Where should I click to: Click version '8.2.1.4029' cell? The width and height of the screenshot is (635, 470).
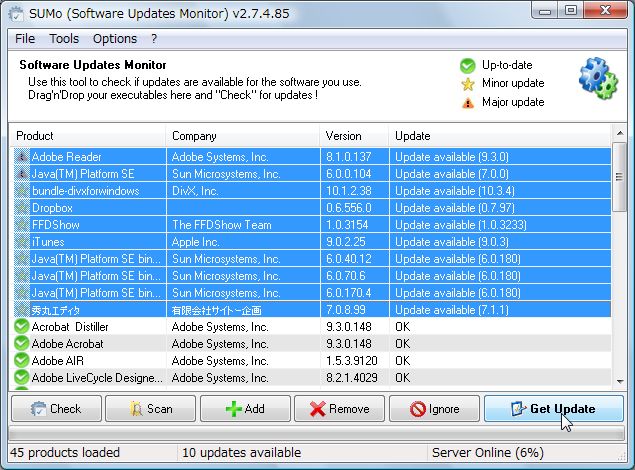352,377
